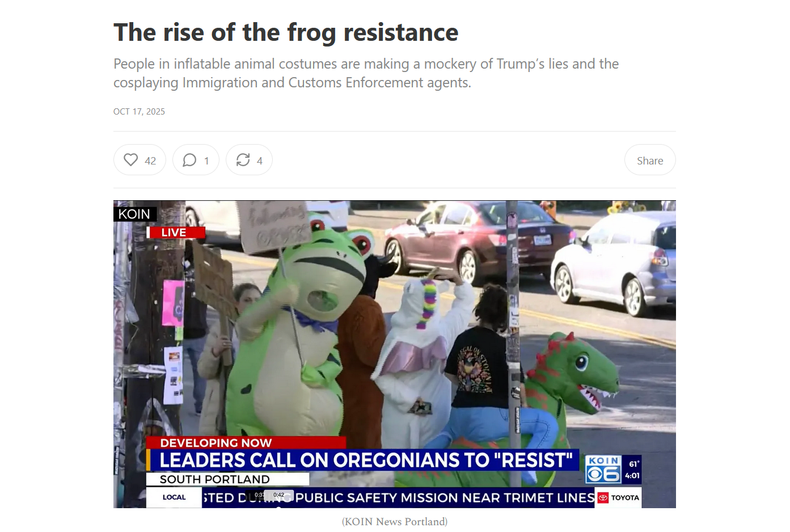The height and width of the screenshot is (532, 790).
Task: Restack the post using the circular arrows icon
Action: (x=243, y=160)
